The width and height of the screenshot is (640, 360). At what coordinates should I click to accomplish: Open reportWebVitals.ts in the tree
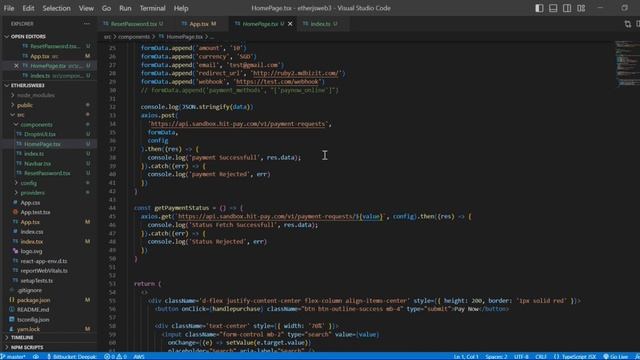pos(44,271)
